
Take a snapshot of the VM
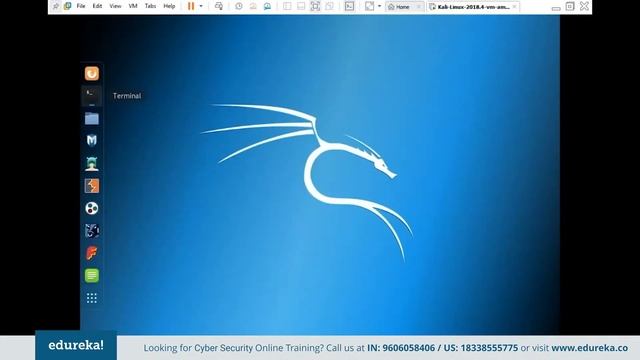coord(239,6)
